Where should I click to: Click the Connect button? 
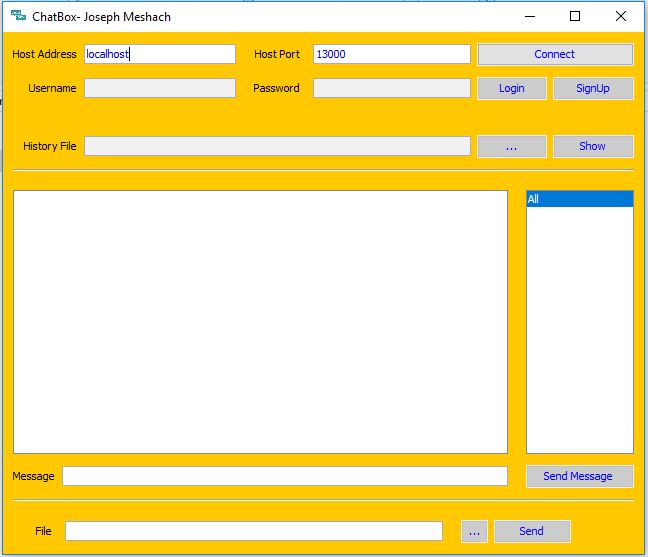555,54
